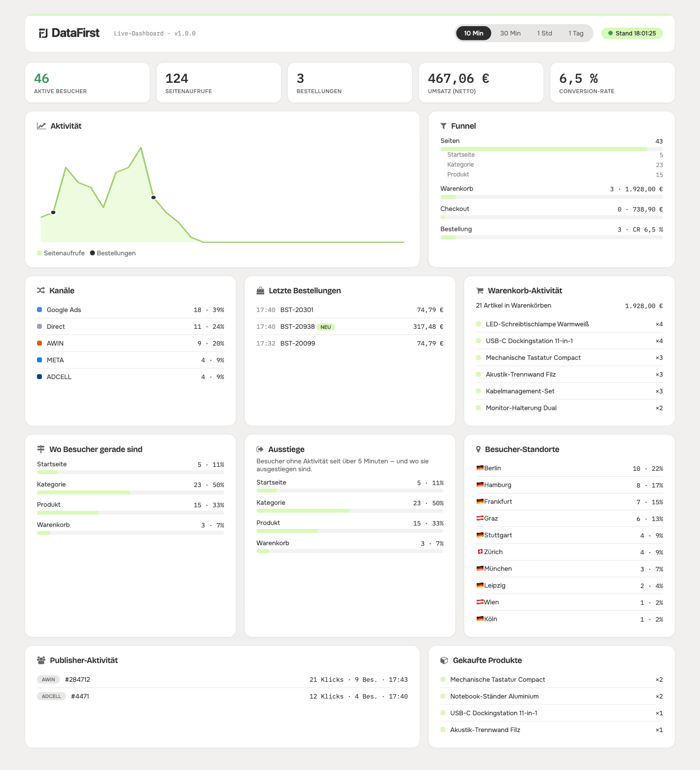Click the Kanäle shuffle icon
This screenshot has height=770, width=700.
coord(41,290)
